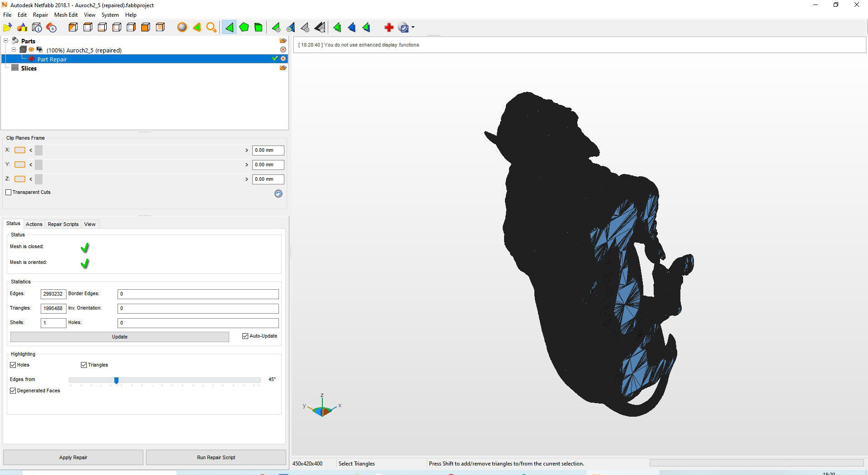The image size is (868, 475).
Task: Click the blue triangle add nodes icon
Action: (291, 28)
